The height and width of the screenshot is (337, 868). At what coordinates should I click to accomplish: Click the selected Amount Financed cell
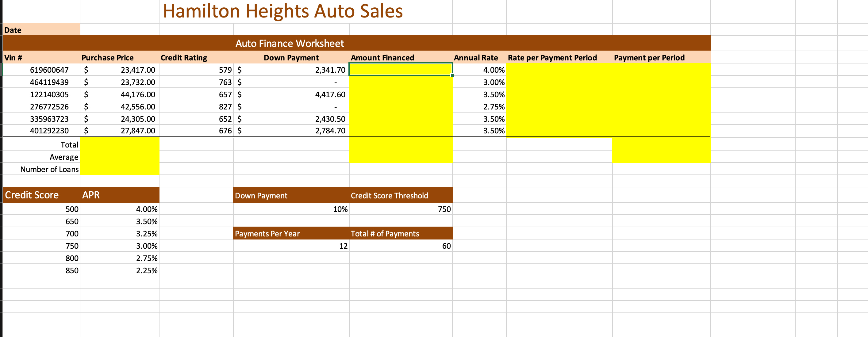(400, 70)
